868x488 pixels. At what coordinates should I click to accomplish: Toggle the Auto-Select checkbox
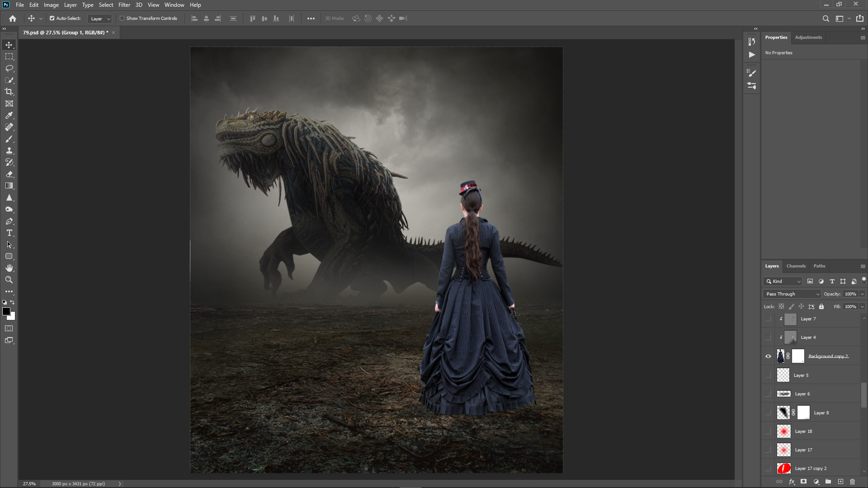point(52,19)
